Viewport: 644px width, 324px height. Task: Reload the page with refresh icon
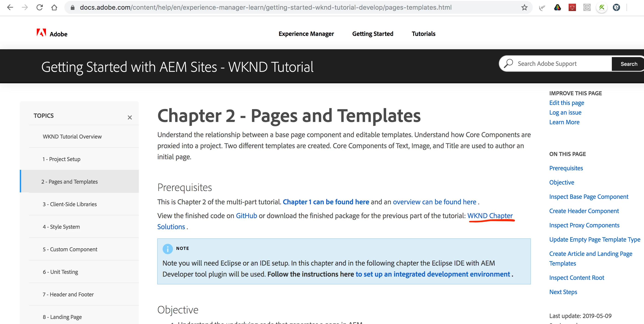coord(40,7)
